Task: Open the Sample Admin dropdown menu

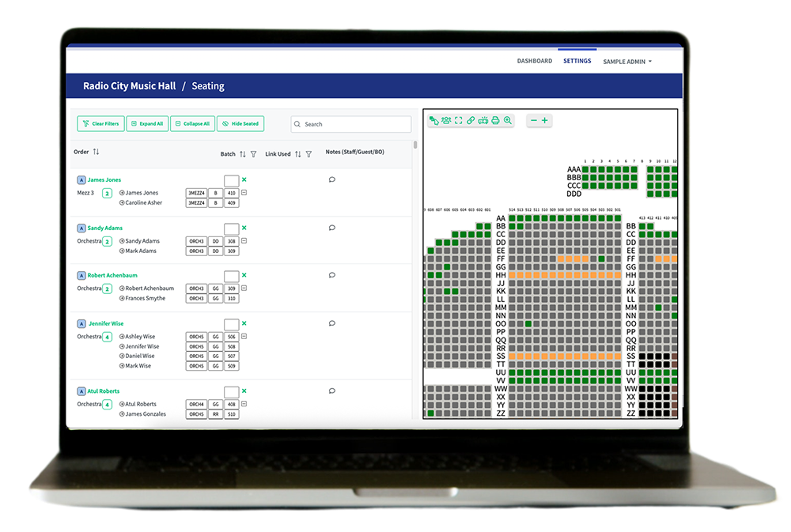Action: point(627,62)
